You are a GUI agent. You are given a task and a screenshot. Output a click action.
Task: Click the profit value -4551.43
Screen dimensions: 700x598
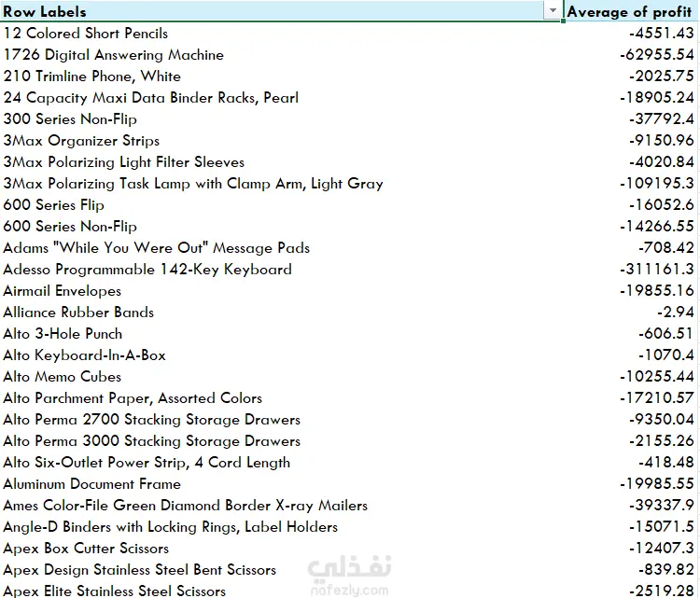[662, 34]
